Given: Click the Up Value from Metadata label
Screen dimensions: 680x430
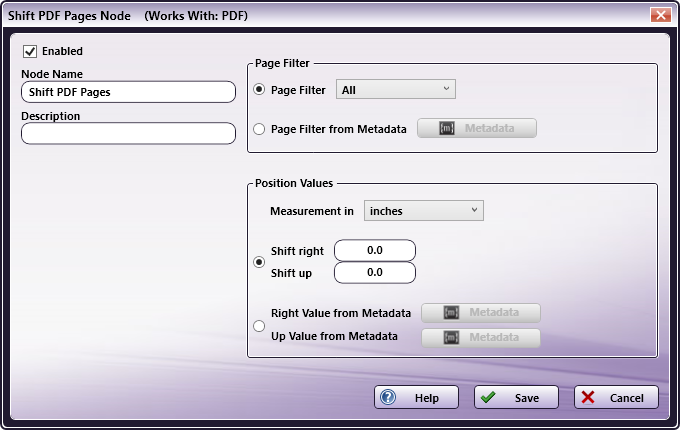Looking at the screenshot, I should (334, 336).
